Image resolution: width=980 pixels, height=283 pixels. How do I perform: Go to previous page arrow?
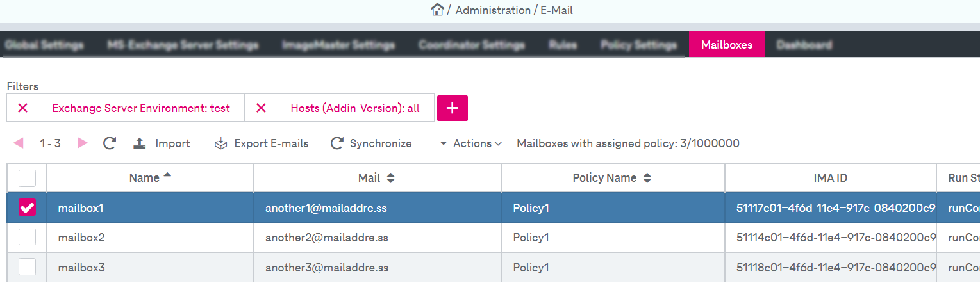[x=18, y=143]
